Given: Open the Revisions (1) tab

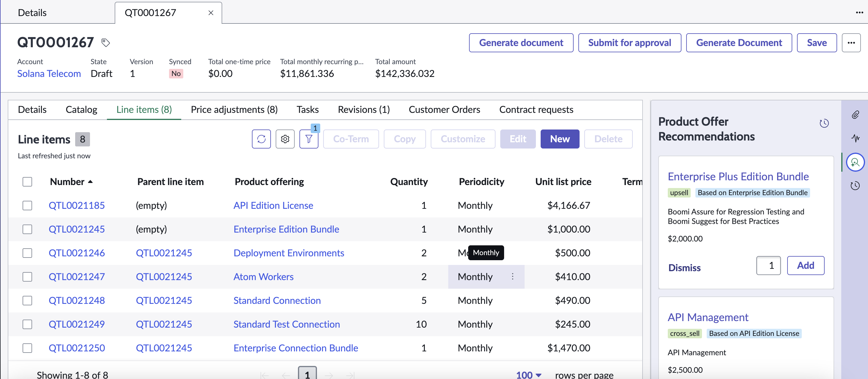Looking at the screenshot, I should point(364,110).
